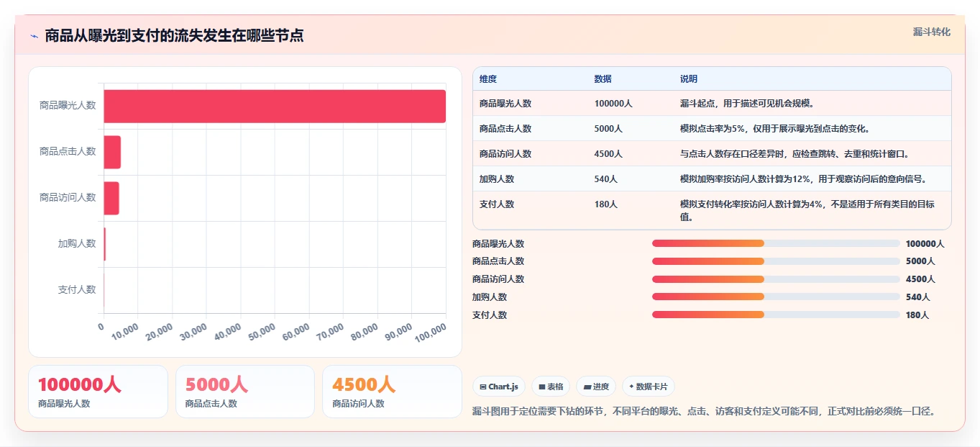Viewport: 980px width, 447px height.
Task: Click the 商品访问人数 table row label
Action: pos(505,154)
